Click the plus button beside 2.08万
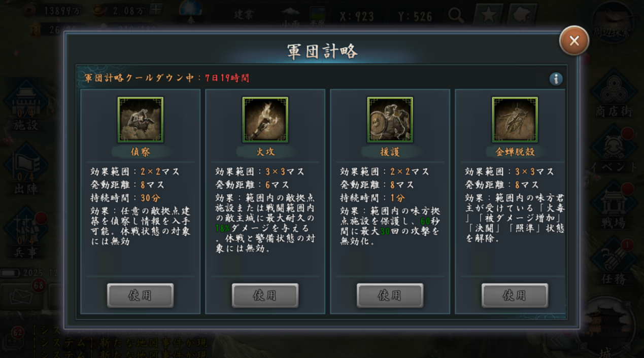644x358 pixels. (156, 10)
